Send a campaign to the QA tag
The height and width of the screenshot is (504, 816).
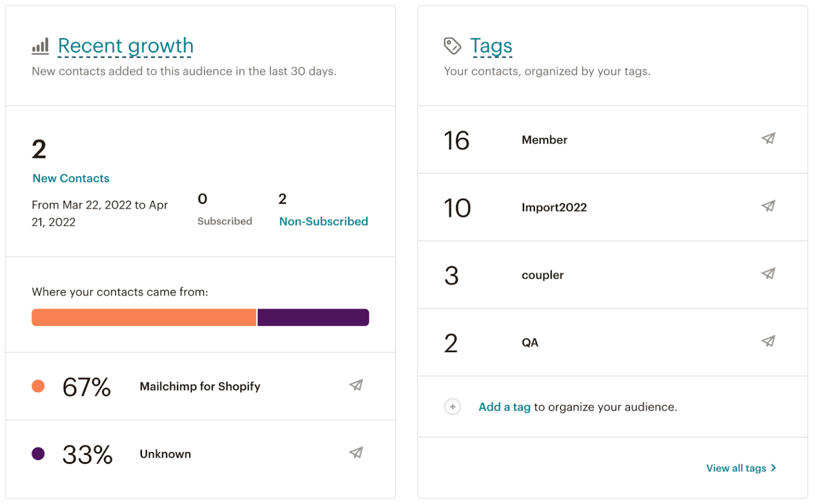[768, 341]
